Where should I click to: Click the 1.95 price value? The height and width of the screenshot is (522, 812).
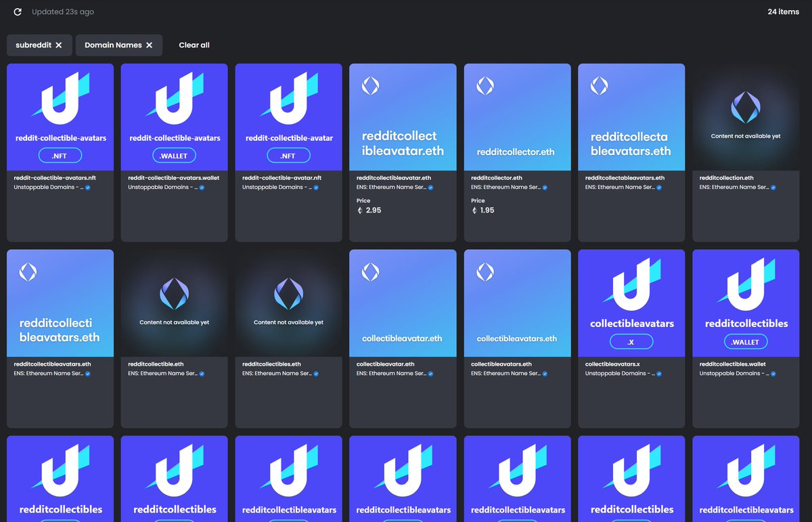click(487, 211)
